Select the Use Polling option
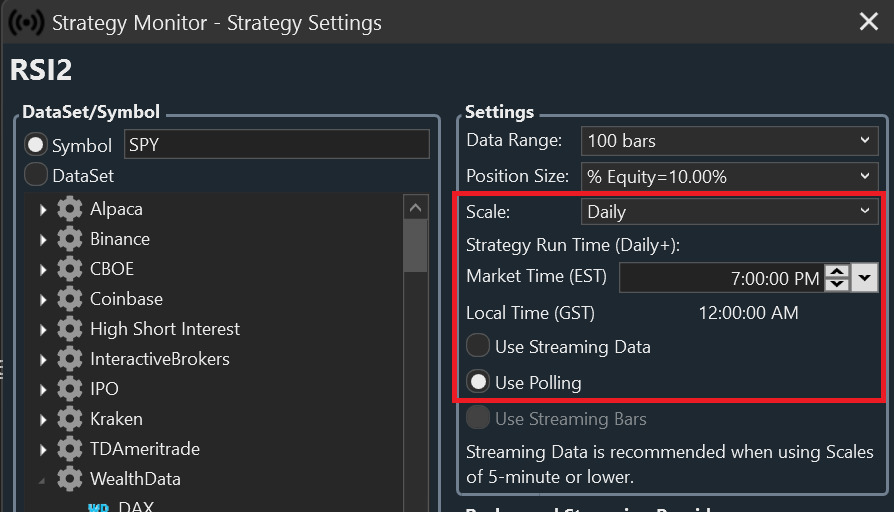 coord(479,382)
